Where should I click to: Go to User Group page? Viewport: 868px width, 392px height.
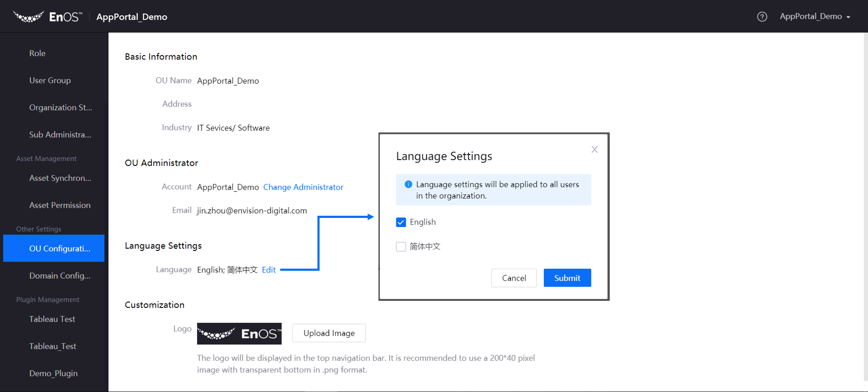coord(50,80)
